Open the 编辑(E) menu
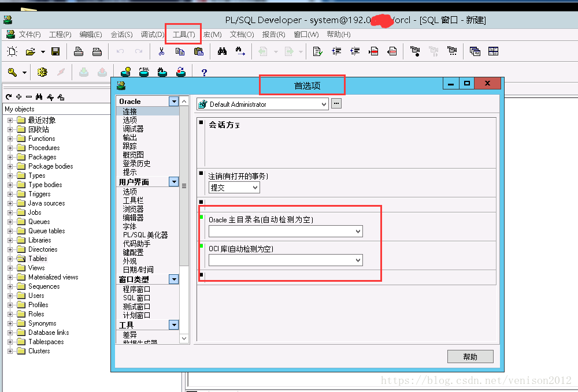 pos(91,34)
